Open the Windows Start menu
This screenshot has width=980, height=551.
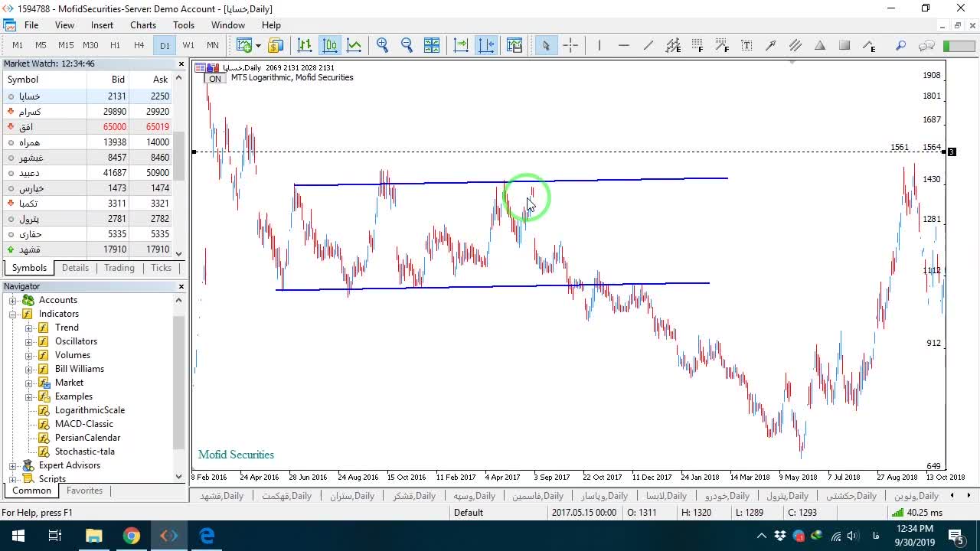(18, 536)
